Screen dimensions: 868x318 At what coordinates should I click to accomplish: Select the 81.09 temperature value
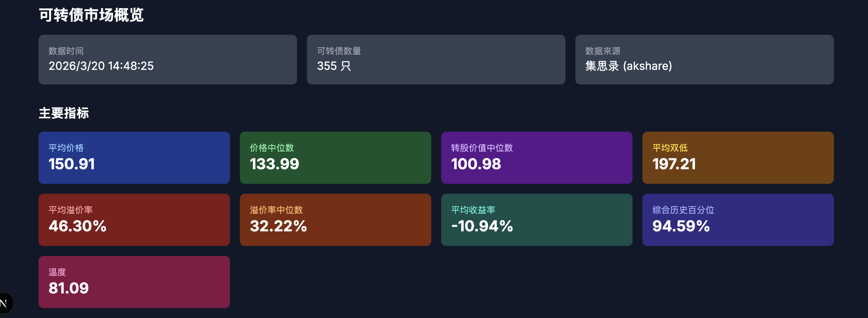click(x=68, y=288)
